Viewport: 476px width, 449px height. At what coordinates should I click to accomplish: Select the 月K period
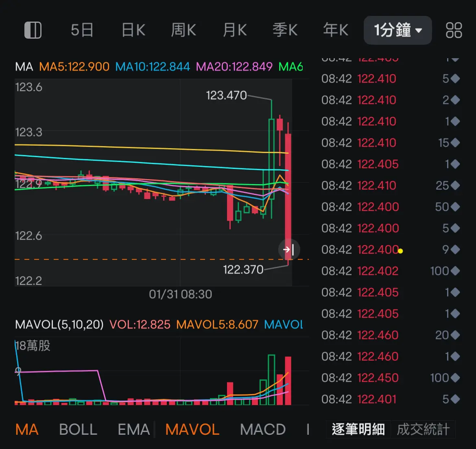pos(234,30)
